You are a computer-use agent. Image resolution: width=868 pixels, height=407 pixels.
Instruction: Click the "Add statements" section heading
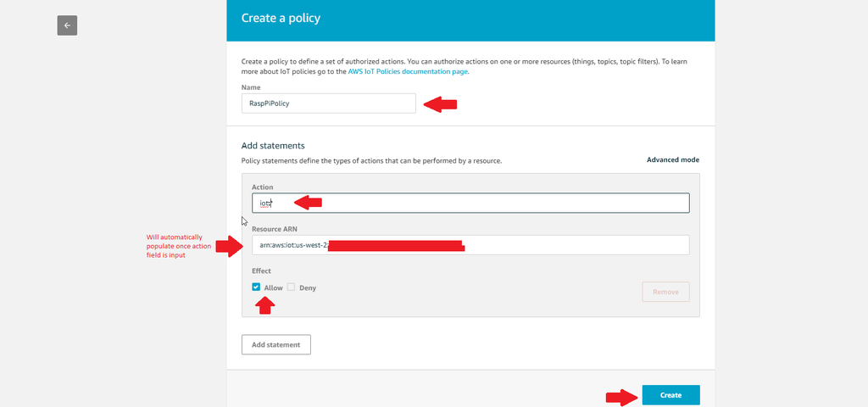tap(273, 146)
